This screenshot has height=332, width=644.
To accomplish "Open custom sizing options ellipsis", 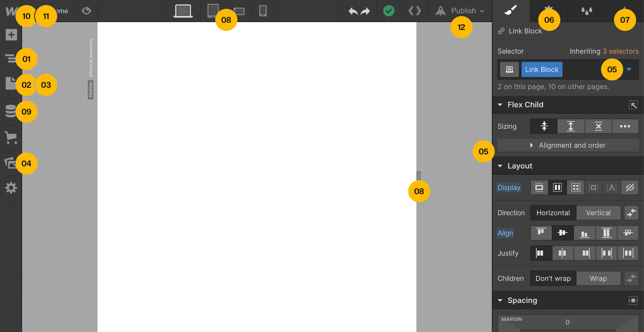I will pos(625,126).
